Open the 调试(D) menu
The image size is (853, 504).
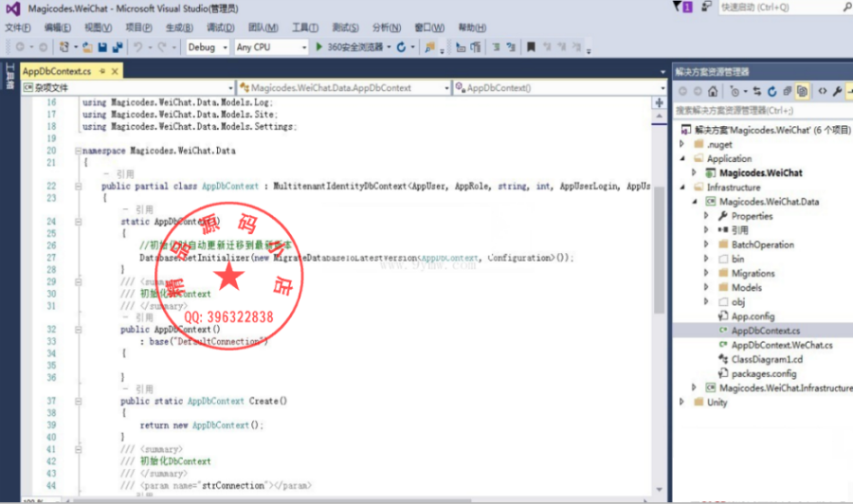click(220, 27)
